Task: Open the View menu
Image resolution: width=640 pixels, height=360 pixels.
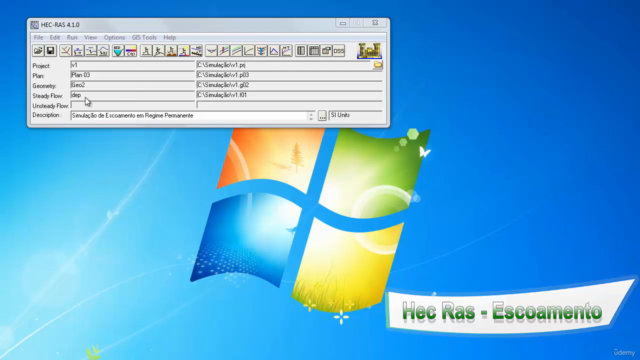Action: click(91, 37)
